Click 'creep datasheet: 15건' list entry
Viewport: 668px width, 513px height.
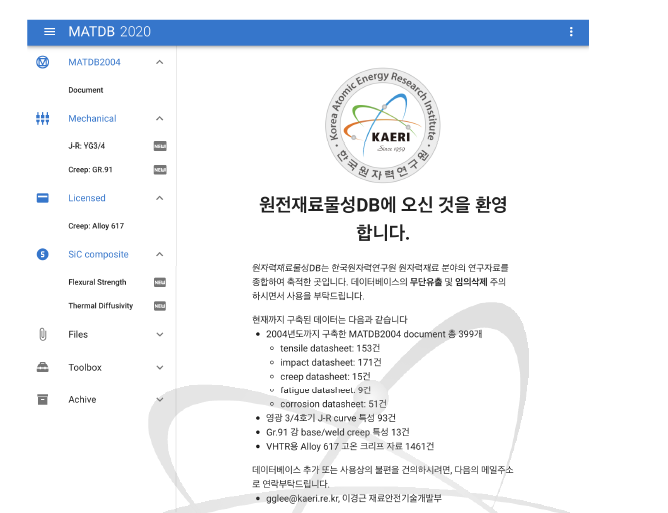pyautogui.click(x=325, y=377)
